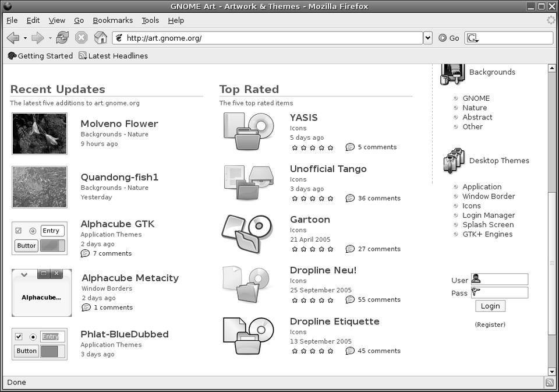Click the user icon in User field

pyautogui.click(x=476, y=278)
